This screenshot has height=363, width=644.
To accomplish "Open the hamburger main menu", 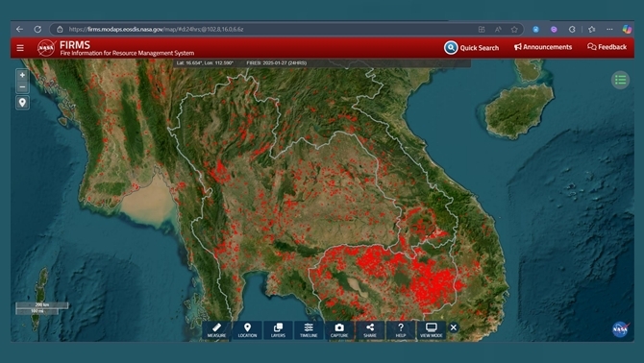I will pyautogui.click(x=20, y=48).
